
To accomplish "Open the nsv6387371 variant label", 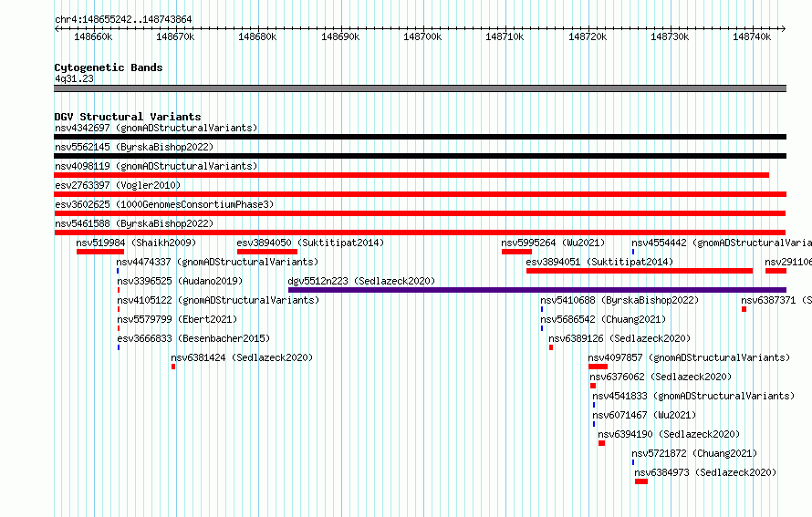I will coord(776,300).
